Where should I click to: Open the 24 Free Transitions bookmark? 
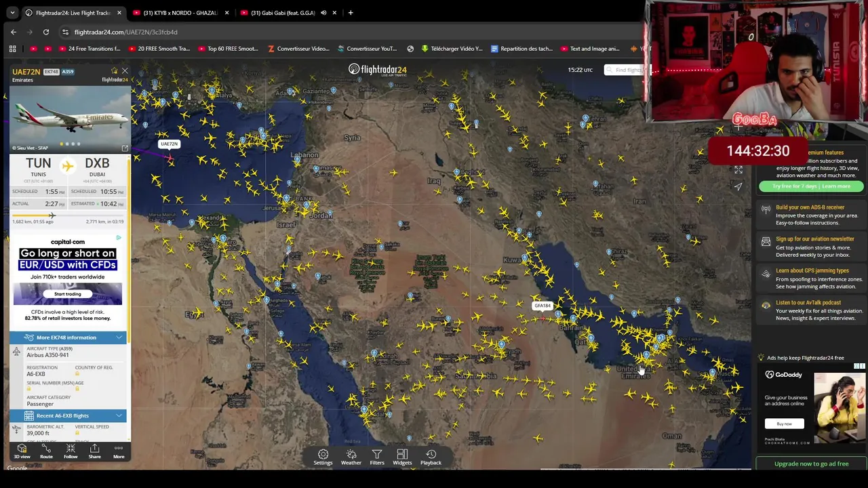88,49
